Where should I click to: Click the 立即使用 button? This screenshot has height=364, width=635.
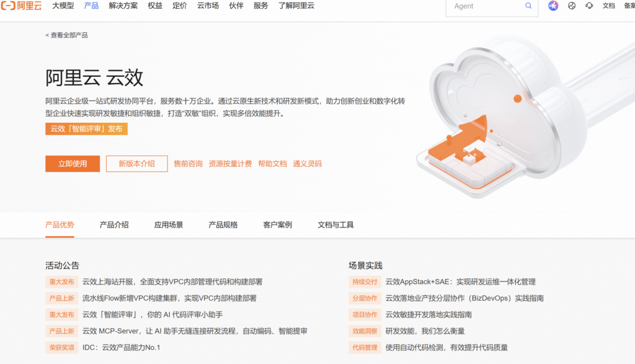coord(73,164)
